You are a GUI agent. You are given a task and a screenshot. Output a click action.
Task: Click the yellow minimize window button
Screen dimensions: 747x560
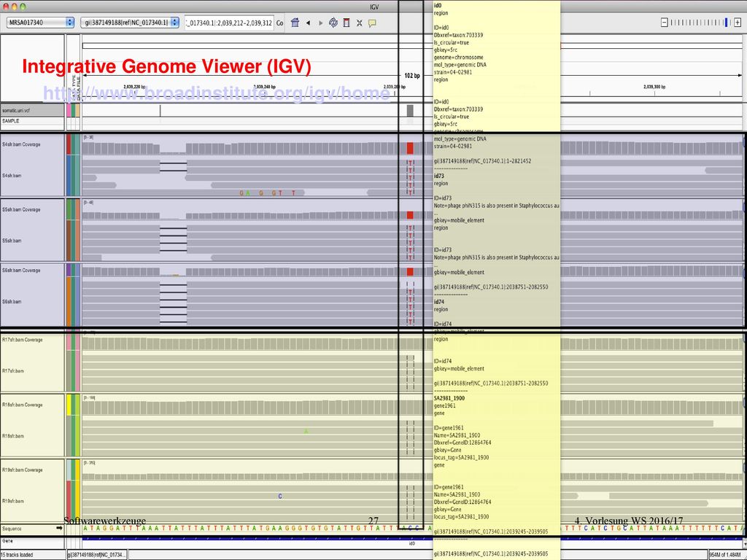(x=15, y=7)
